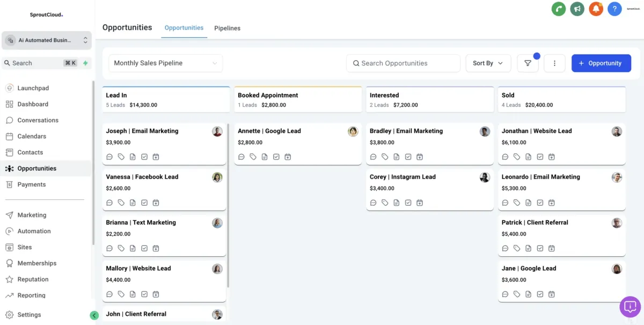Click the green phone dialer icon

(x=559, y=9)
